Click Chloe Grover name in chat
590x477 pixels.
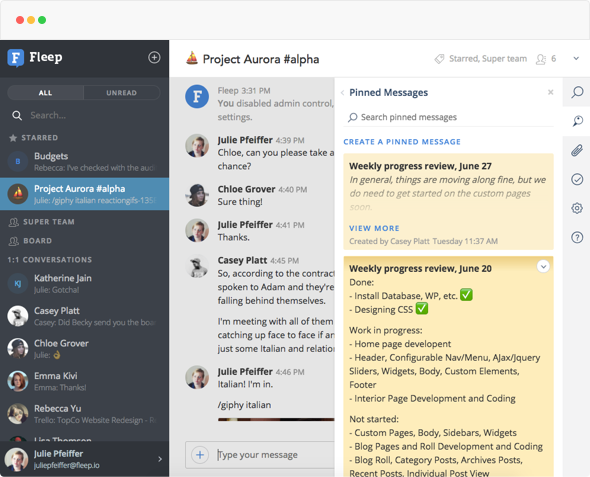pos(246,189)
